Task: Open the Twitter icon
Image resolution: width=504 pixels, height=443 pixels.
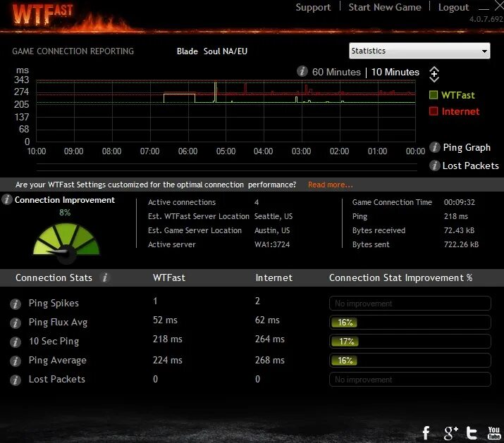Action: 471,432
